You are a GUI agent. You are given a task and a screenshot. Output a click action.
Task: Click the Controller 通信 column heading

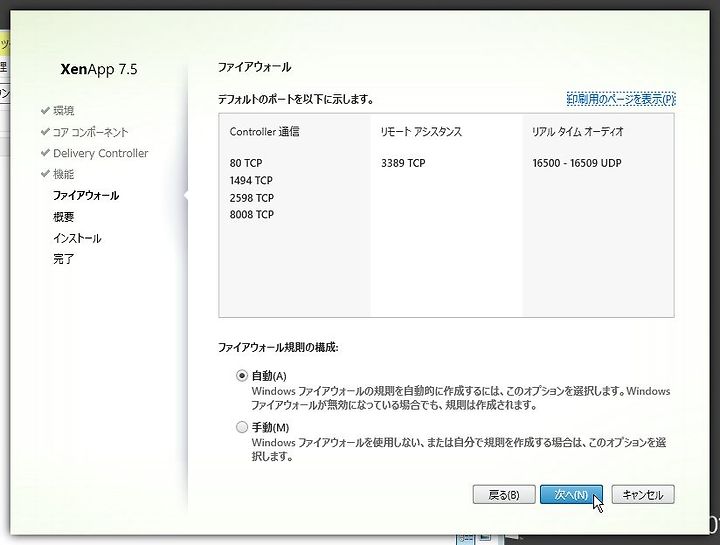pyautogui.click(x=264, y=132)
